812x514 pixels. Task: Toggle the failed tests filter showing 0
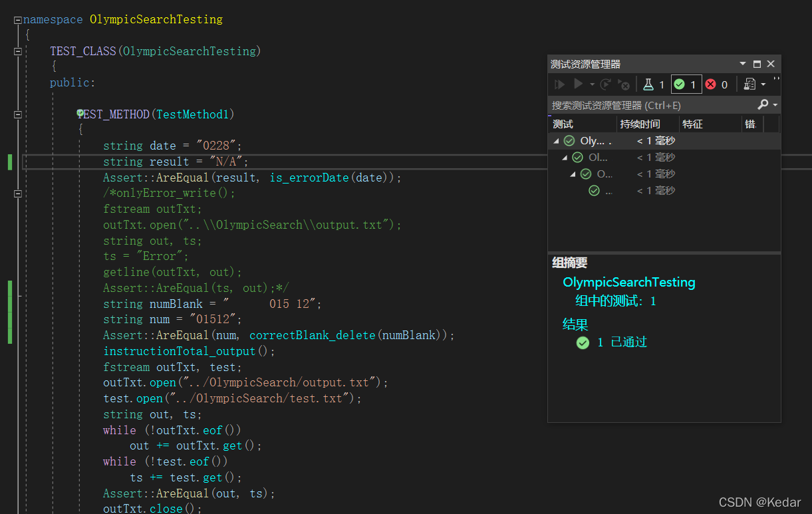click(717, 84)
